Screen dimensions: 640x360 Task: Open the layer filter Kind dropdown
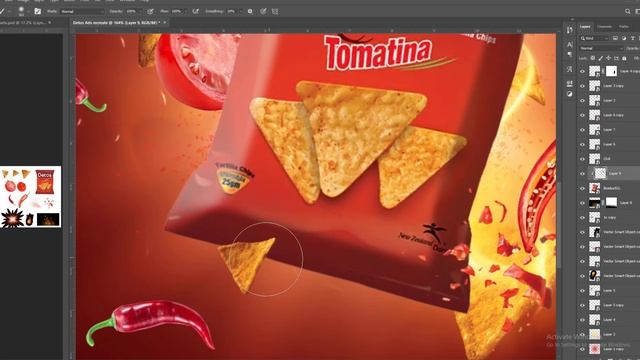click(x=595, y=38)
